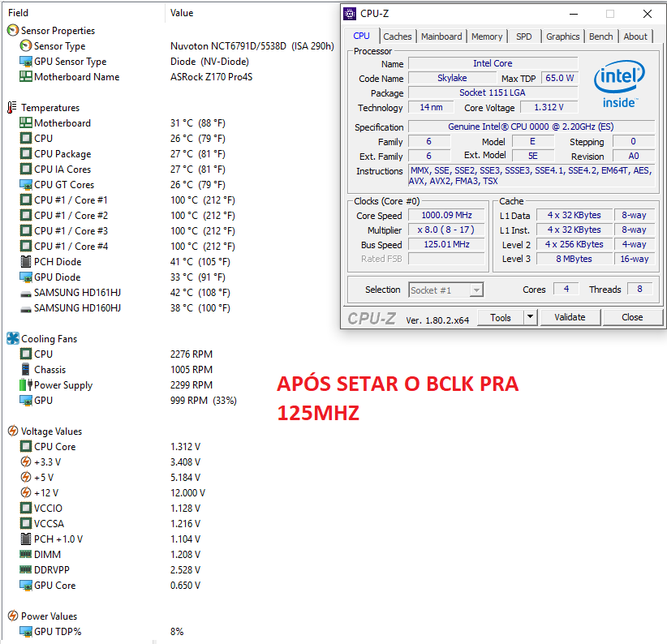667x644 pixels.
Task: Click the CPU #1 / Core #1 chip icon
Action: pos(26,200)
